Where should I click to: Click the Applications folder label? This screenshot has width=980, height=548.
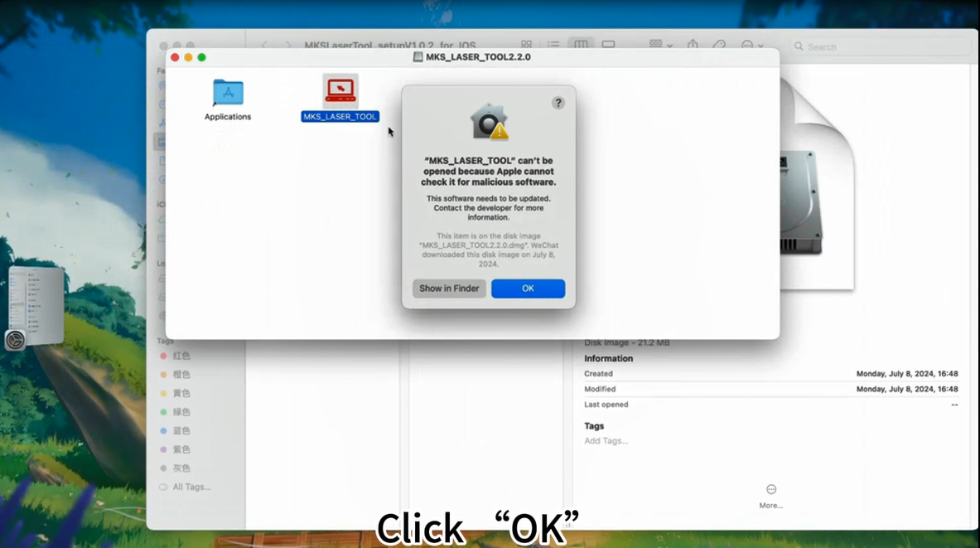coord(228,117)
